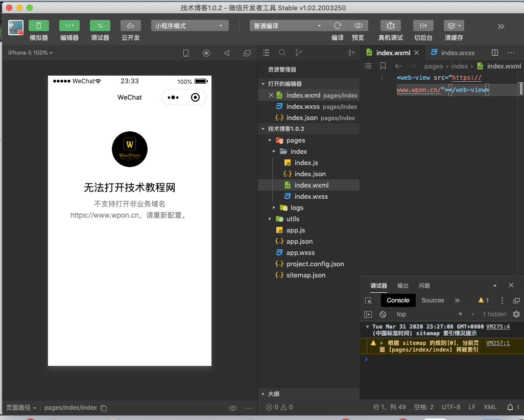Open the top context dropdown in console
This screenshot has height=420, width=524.
(430, 314)
